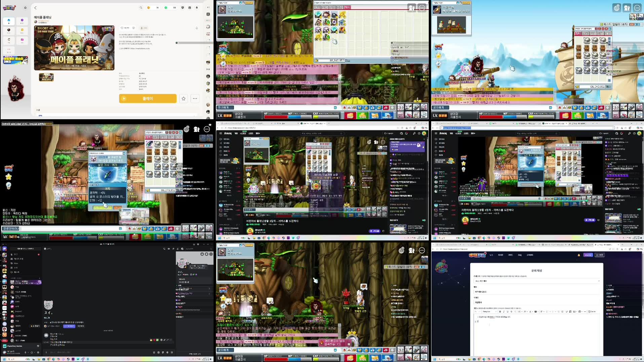Toggle strikethrough in inquiry editor toolbar

pyautogui.click(x=512, y=311)
